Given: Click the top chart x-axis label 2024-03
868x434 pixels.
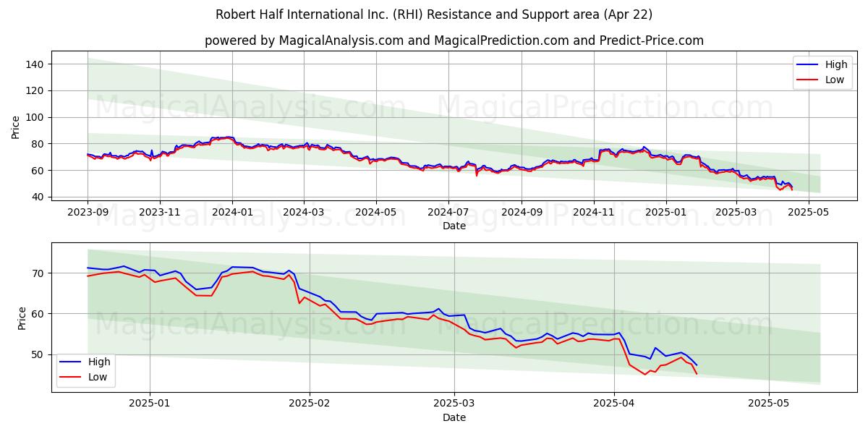Looking at the screenshot, I should click(x=303, y=213).
